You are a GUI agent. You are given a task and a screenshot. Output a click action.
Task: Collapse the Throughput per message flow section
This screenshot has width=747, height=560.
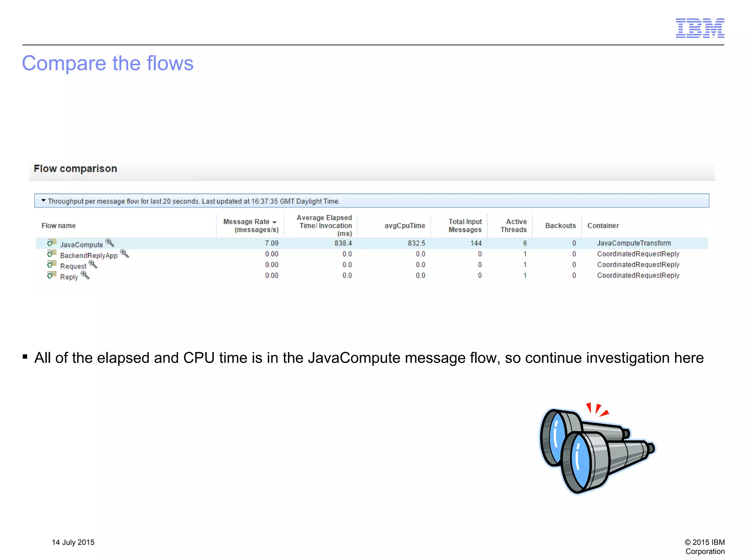[43, 201]
